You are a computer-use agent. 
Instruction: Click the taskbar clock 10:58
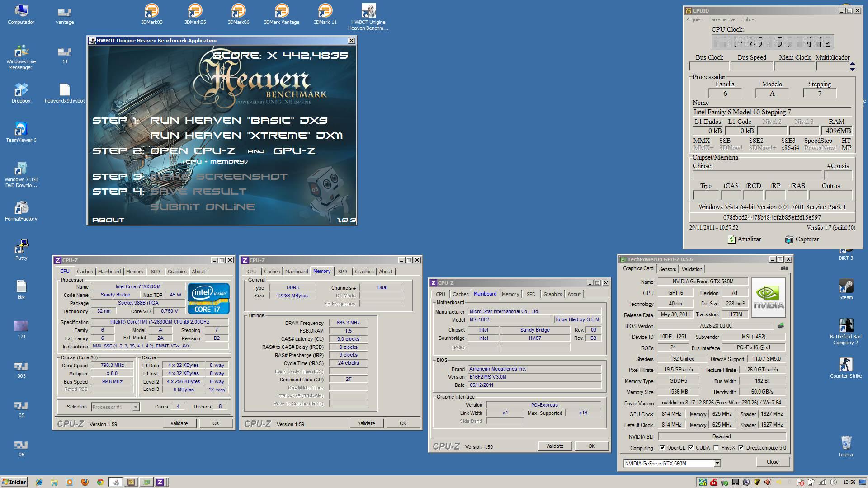click(849, 482)
